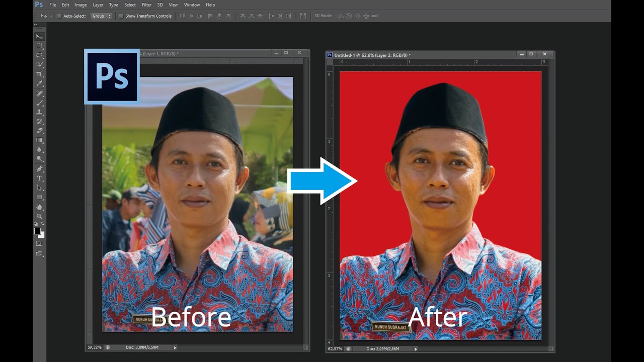
Task: Click the 59,32% zoom field
Action: click(95, 347)
